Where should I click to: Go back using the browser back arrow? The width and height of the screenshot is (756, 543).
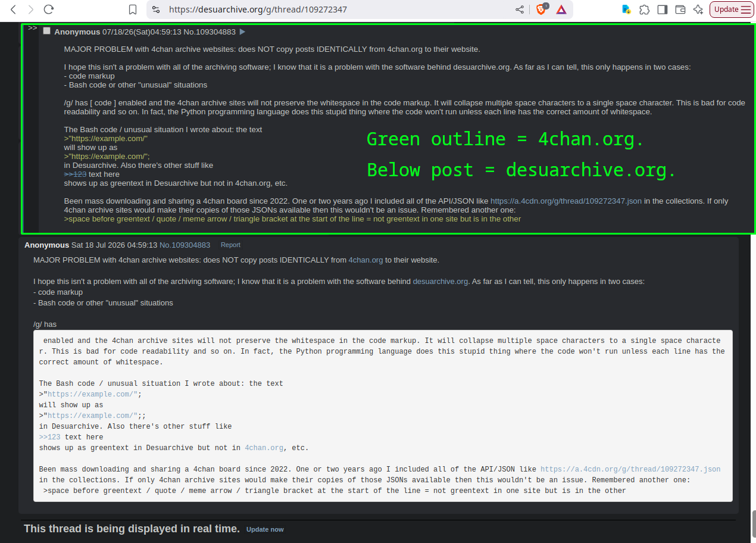[x=13, y=10]
